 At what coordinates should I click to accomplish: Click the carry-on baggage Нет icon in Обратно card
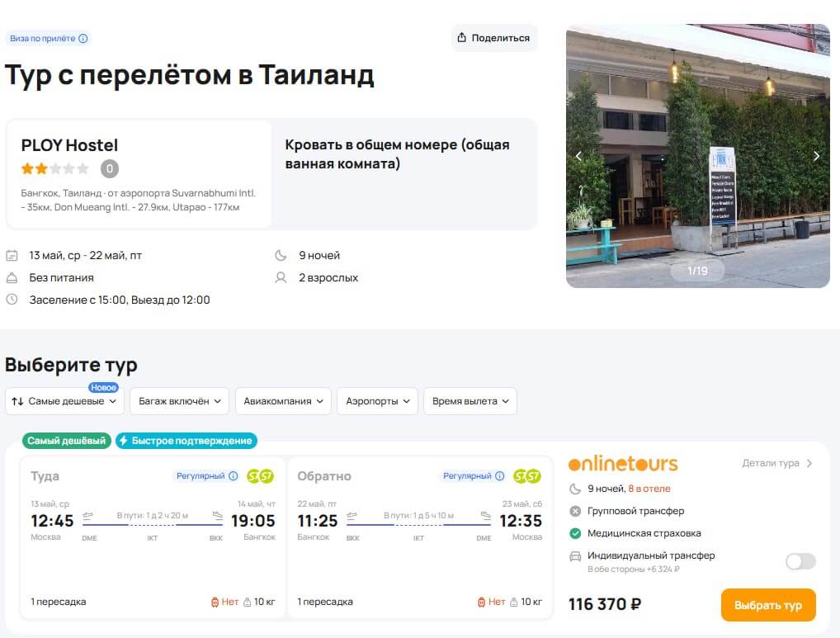click(x=481, y=603)
